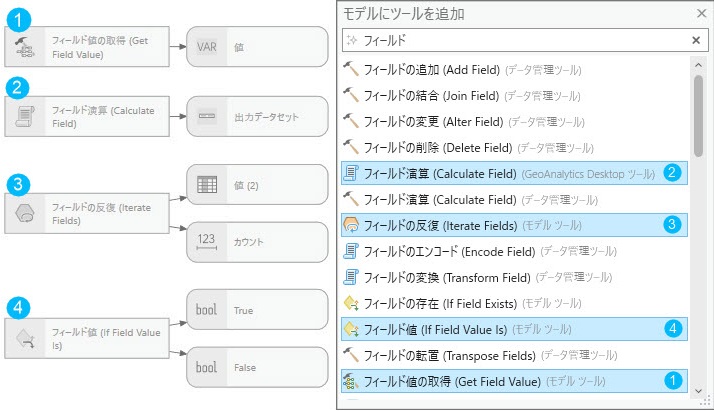
Task: Clear the フィールド search text with X
Action: tap(696, 41)
